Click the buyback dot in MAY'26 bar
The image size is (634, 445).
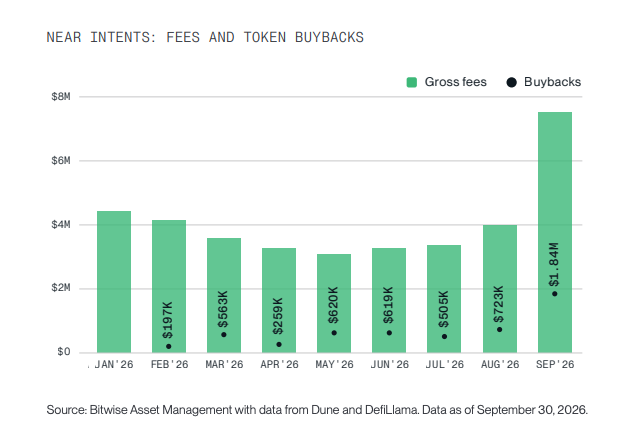[334, 333]
